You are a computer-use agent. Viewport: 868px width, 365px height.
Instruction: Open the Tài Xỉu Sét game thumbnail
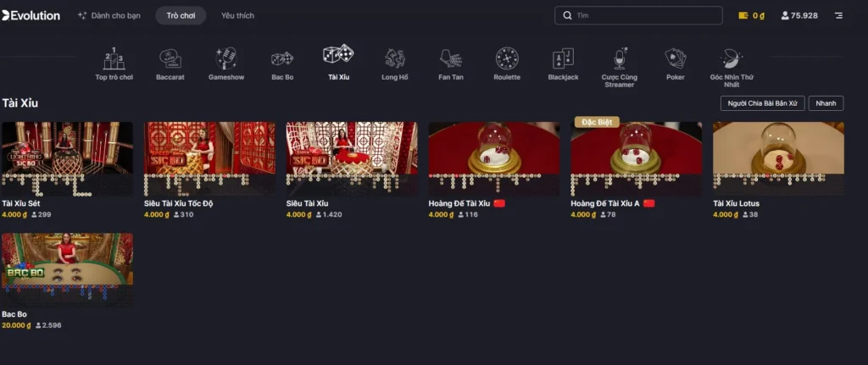pyautogui.click(x=67, y=158)
